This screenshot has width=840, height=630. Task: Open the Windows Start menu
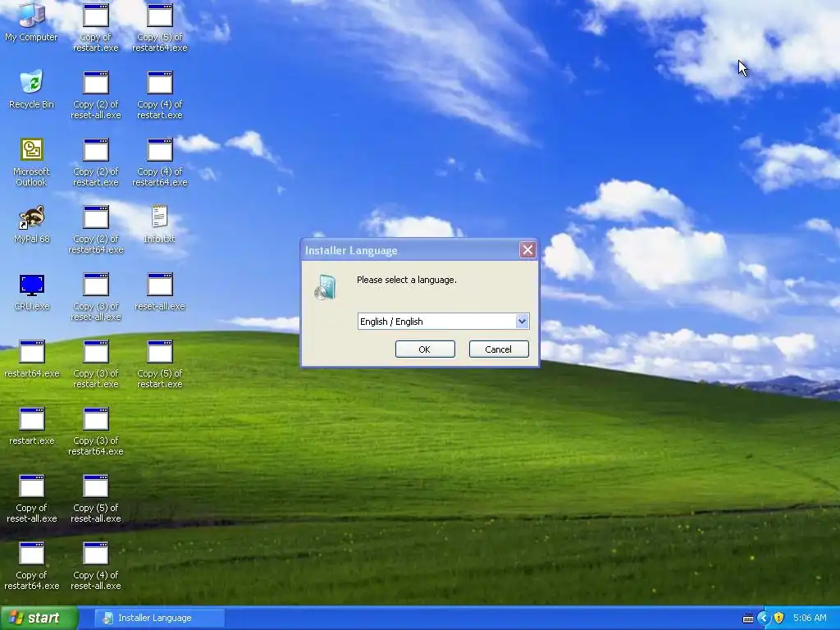coord(39,618)
